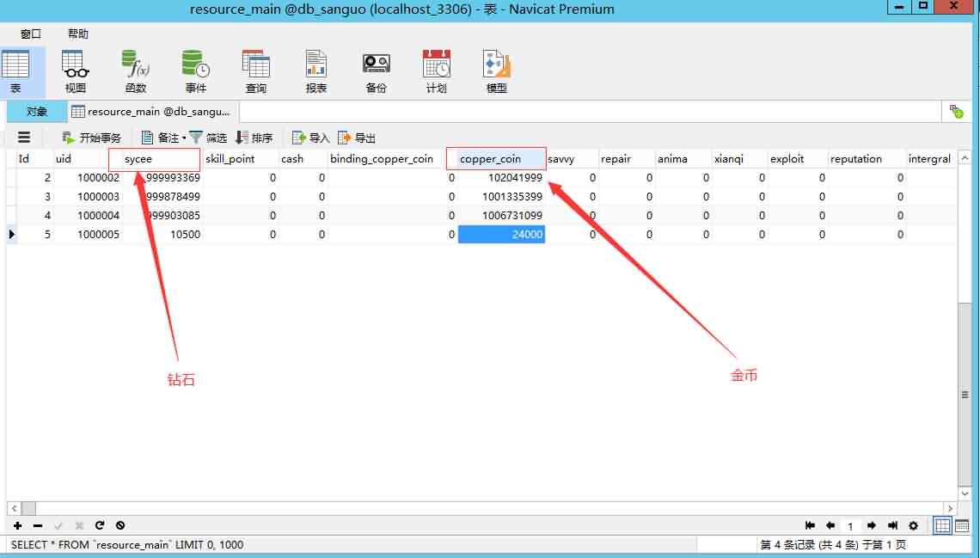Open the 函数 (Function) toolbar icon
The image size is (980, 558).
point(136,71)
